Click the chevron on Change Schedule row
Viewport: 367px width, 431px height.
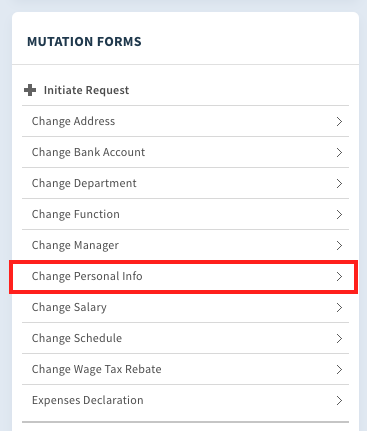click(339, 338)
